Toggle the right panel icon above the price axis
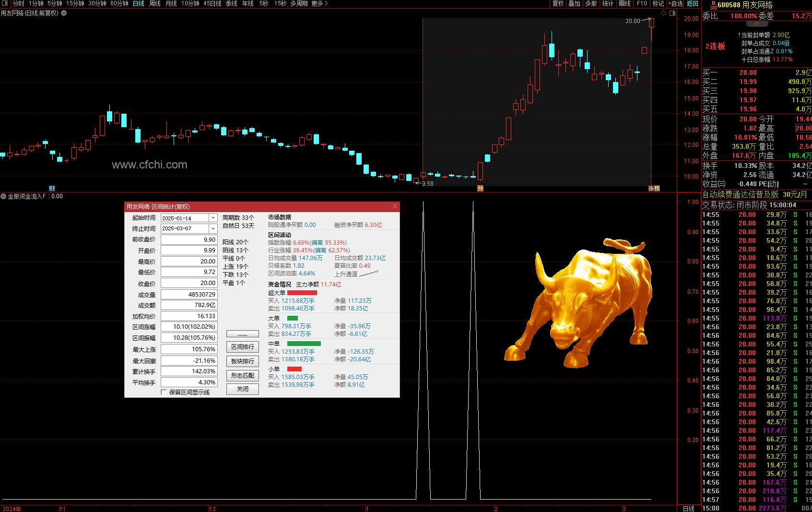 pos(672,13)
